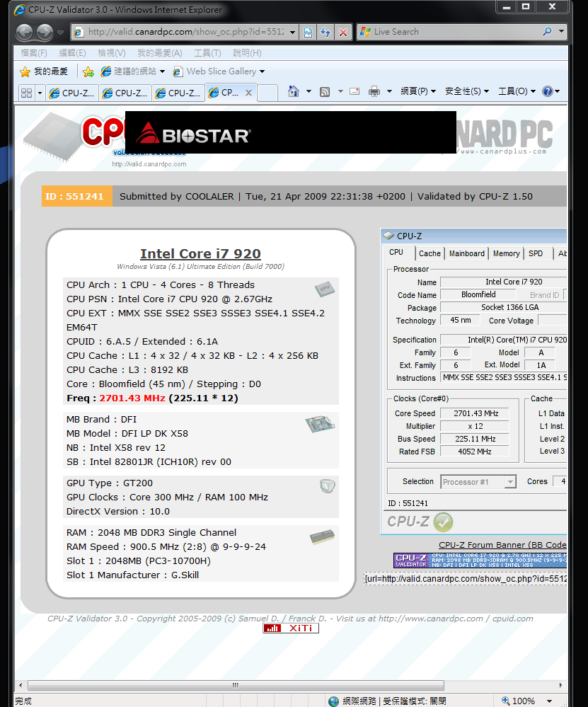Click the 我的最愛 favorites button
This screenshot has height=707, width=588.
(x=44, y=71)
